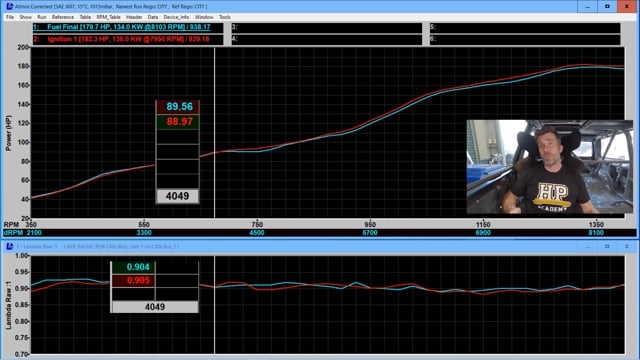The image size is (640, 360).
Task: Maximize the main dyno window
Action: tap(607, 7)
